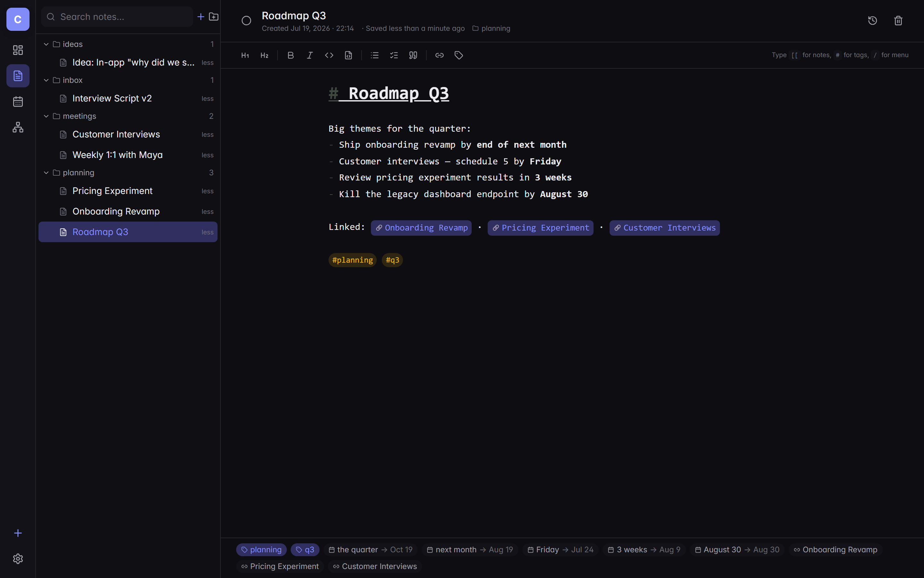This screenshot has width=924, height=578.
Task: Insert code block
Action: pyautogui.click(x=348, y=56)
